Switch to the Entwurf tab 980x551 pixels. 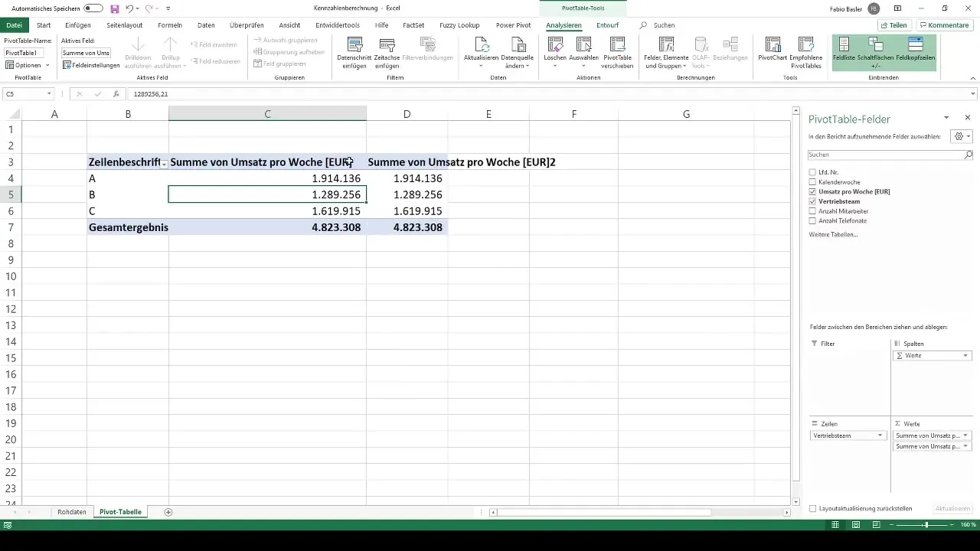pyautogui.click(x=607, y=25)
